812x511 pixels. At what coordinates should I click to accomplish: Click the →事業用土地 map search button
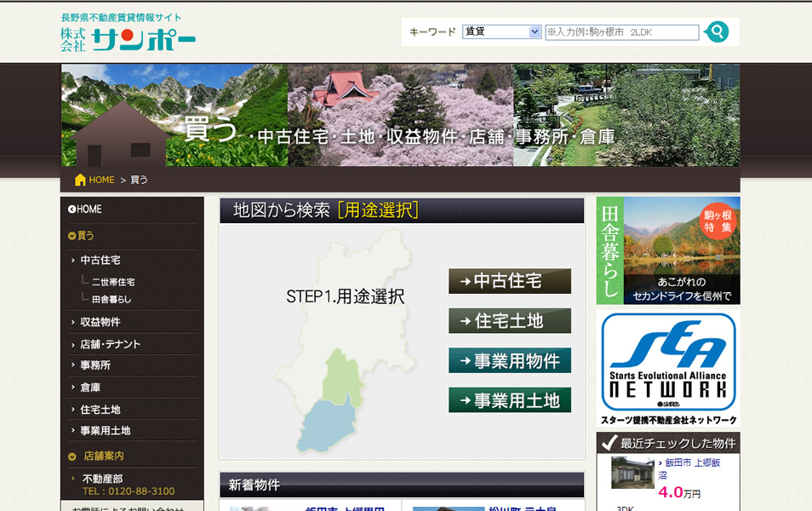510,400
